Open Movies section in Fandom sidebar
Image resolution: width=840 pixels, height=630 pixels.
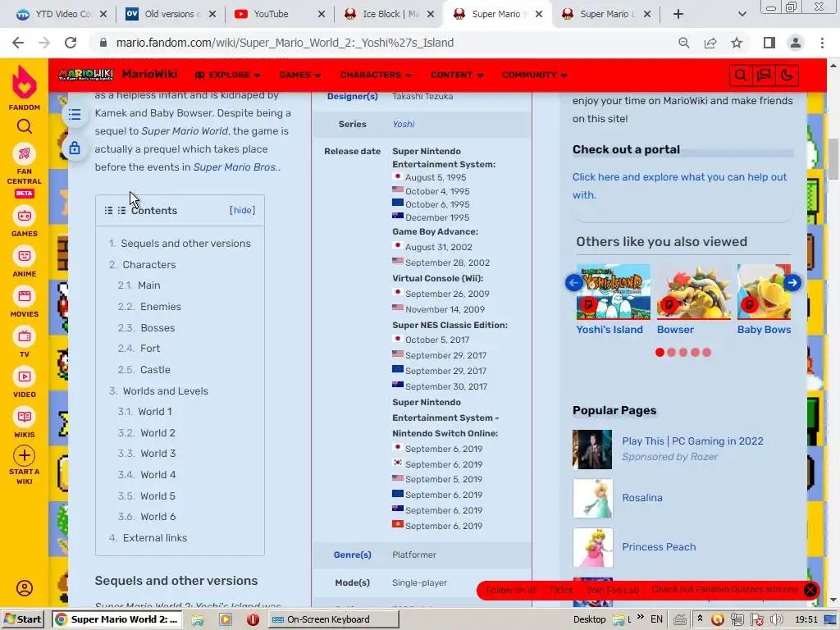click(x=24, y=296)
